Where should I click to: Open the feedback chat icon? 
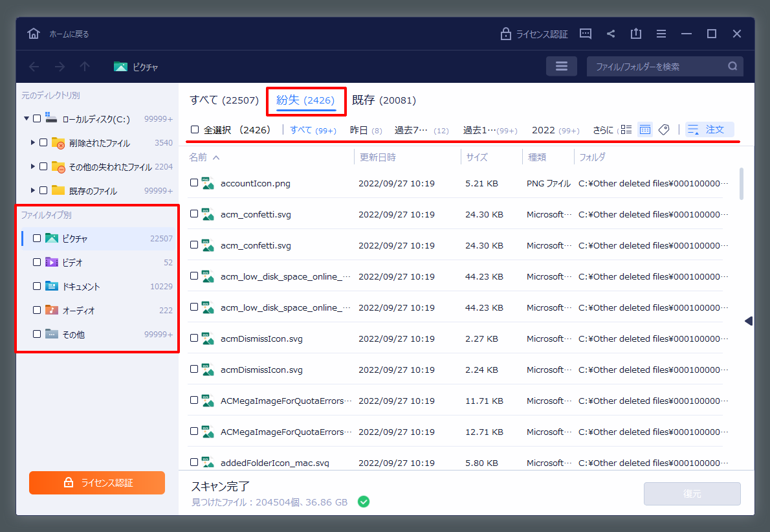[586, 34]
